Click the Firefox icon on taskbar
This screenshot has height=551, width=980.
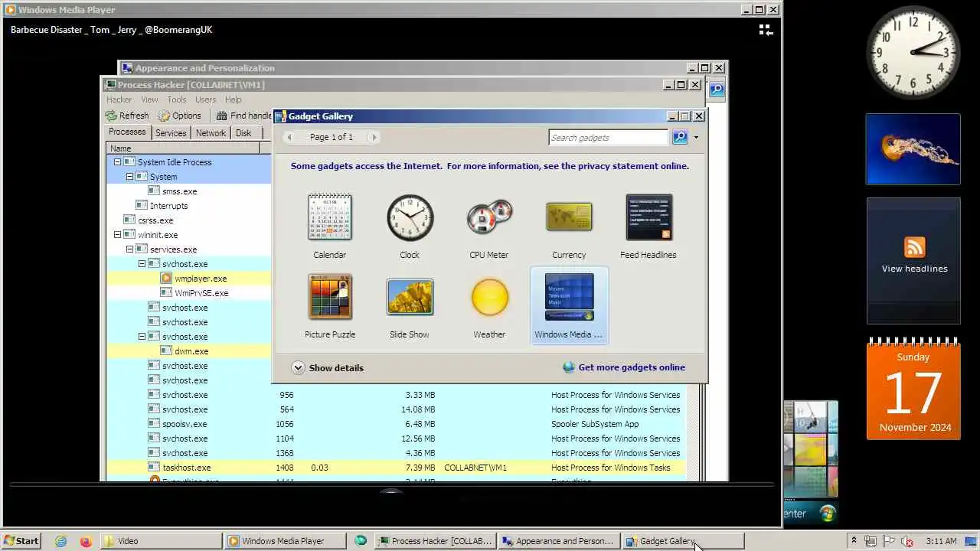[85, 541]
